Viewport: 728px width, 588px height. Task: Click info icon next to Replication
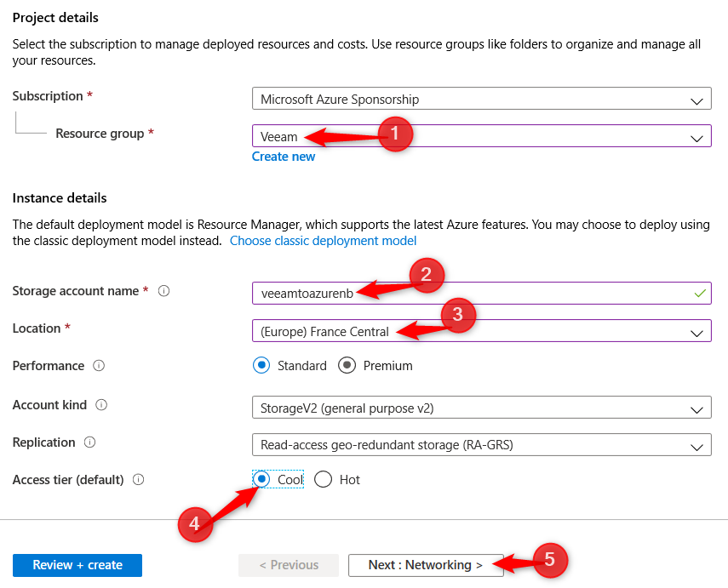click(90, 442)
